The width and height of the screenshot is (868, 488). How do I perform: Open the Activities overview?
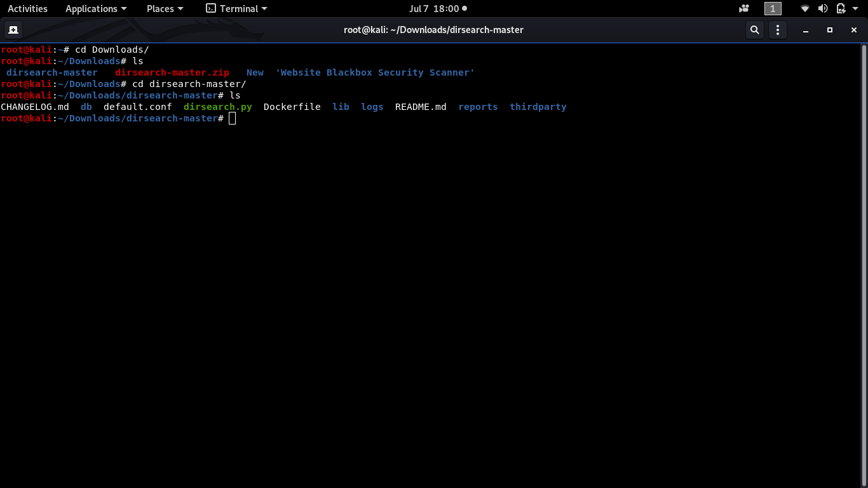click(x=27, y=9)
